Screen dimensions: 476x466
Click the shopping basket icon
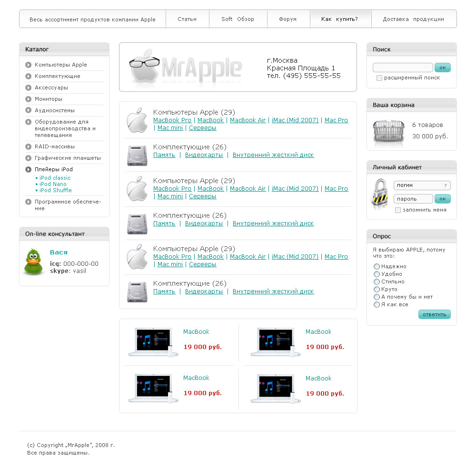point(388,132)
